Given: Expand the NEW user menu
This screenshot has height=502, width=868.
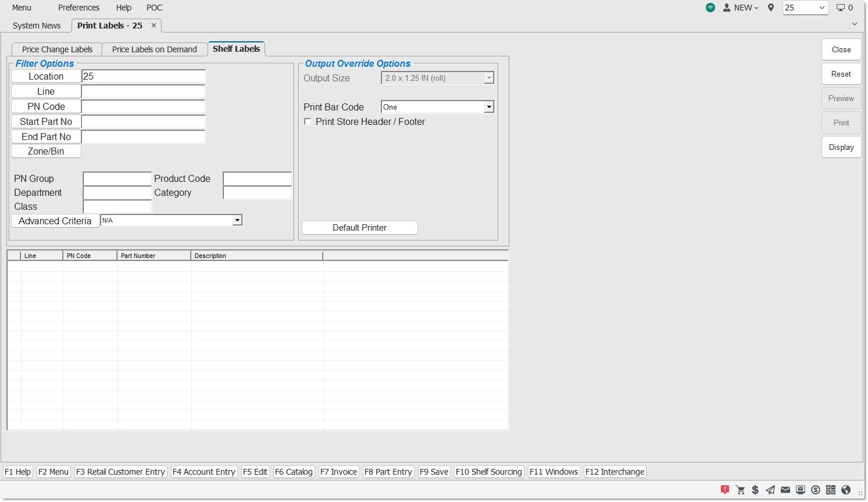Looking at the screenshot, I should [741, 8].
